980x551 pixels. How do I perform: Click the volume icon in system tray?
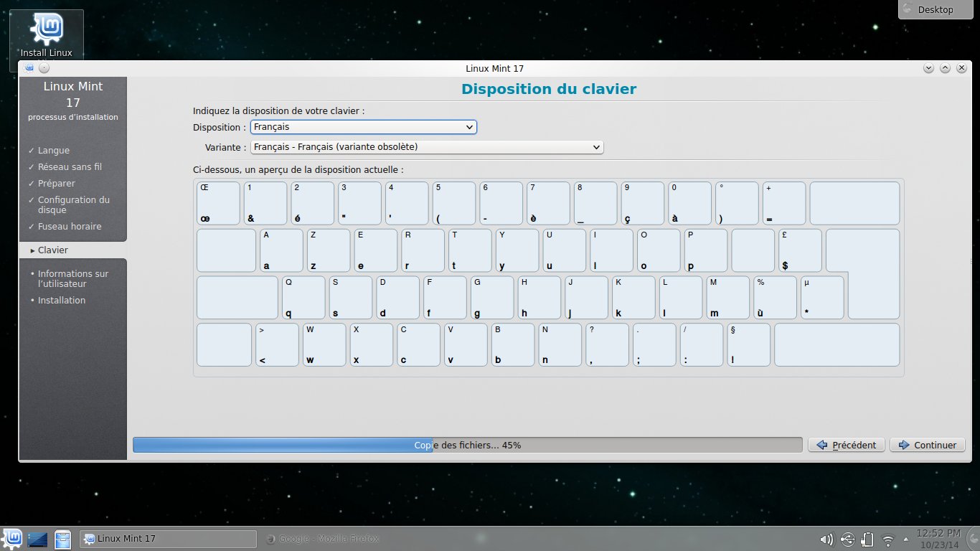tap(827, 539)
